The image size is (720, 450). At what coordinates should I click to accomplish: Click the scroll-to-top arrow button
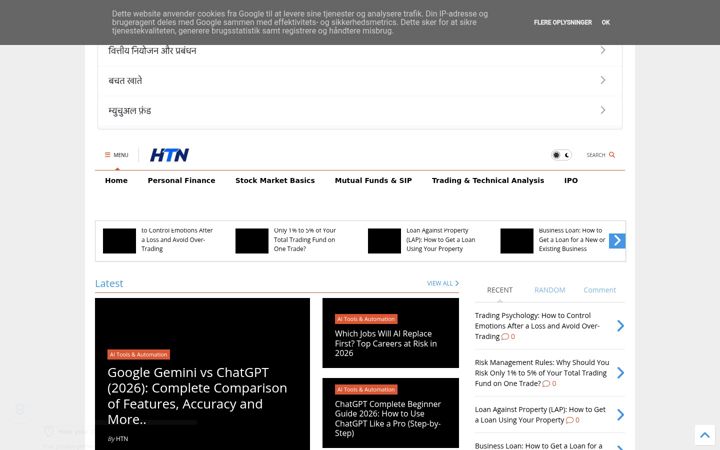(705, 435)
